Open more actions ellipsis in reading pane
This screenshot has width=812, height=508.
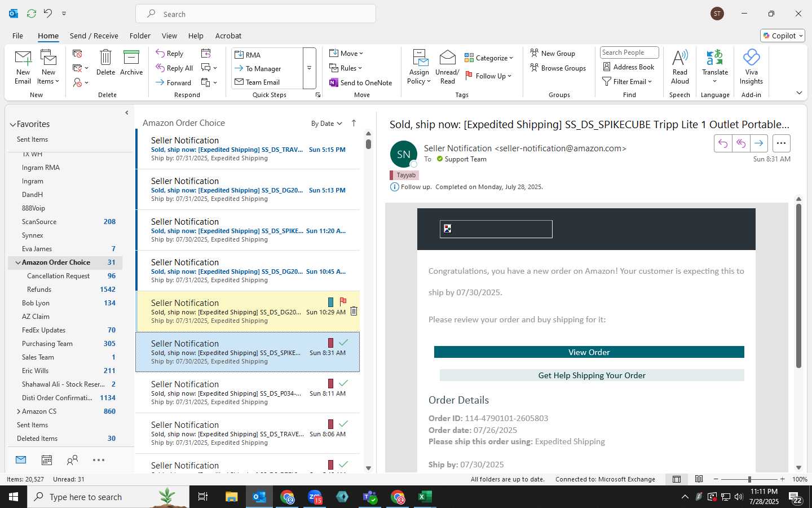point(781,143)
